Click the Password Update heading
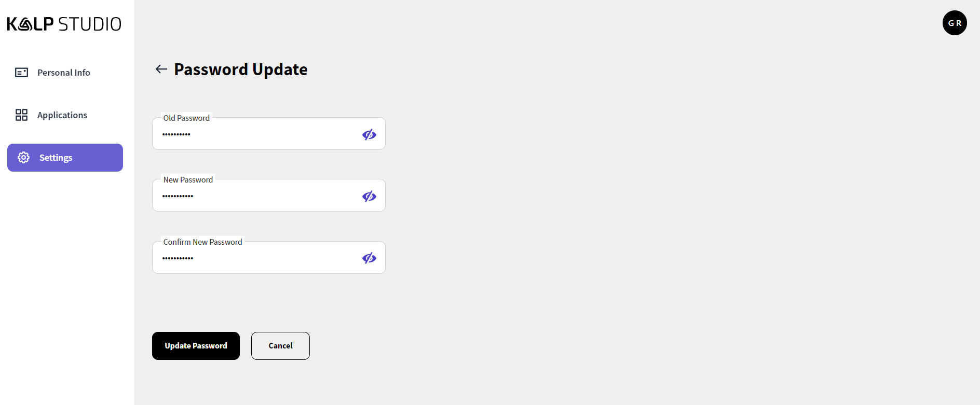The width and height of the screenshot is (980, 405). [x=241, y=69]
